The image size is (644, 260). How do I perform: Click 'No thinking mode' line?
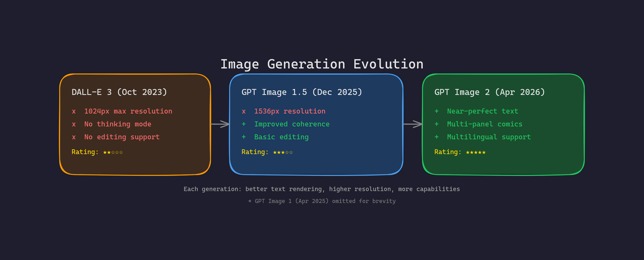pyautogui.click(x=111, y=124)
